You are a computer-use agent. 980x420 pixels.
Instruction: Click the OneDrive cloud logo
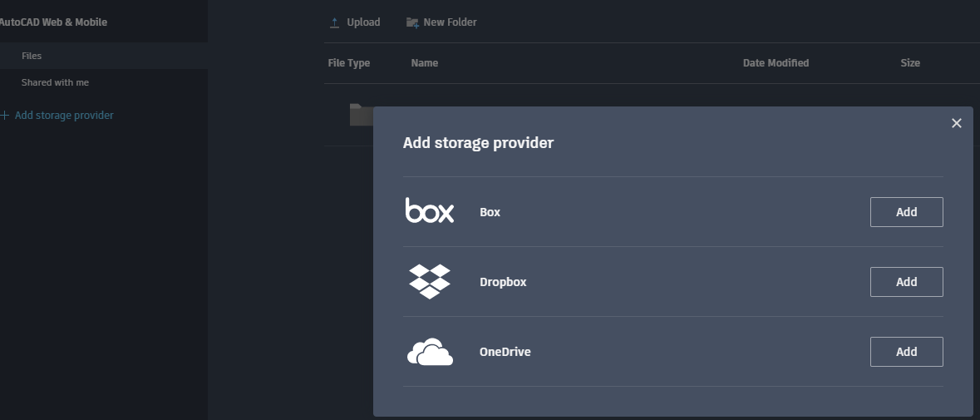(430, 352)
